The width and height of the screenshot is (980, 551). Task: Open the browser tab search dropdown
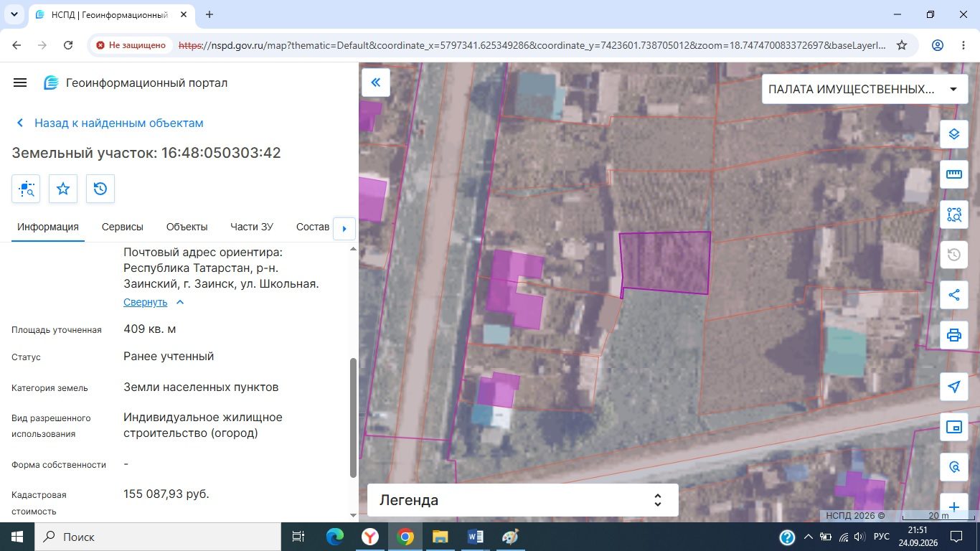(14, 14)
